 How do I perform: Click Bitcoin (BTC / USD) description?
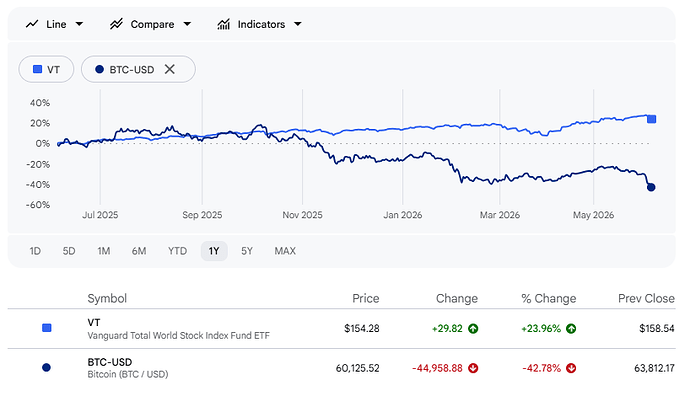[x=128, y=374]
